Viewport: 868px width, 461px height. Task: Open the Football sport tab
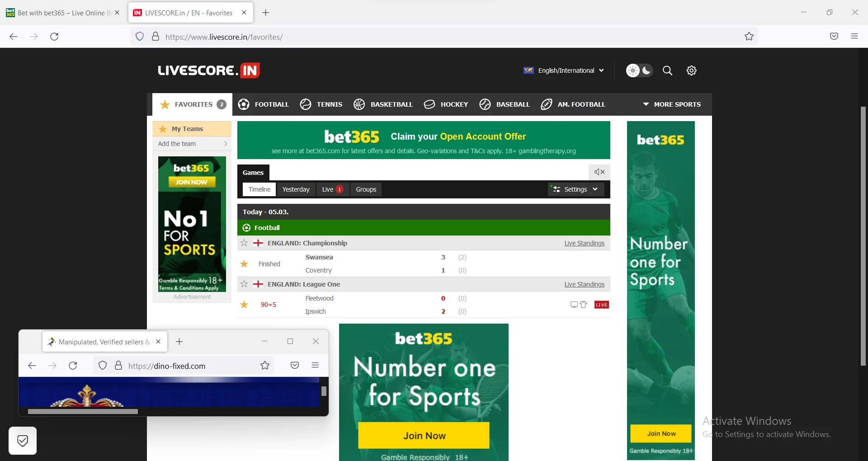click(x=264, y=104)
